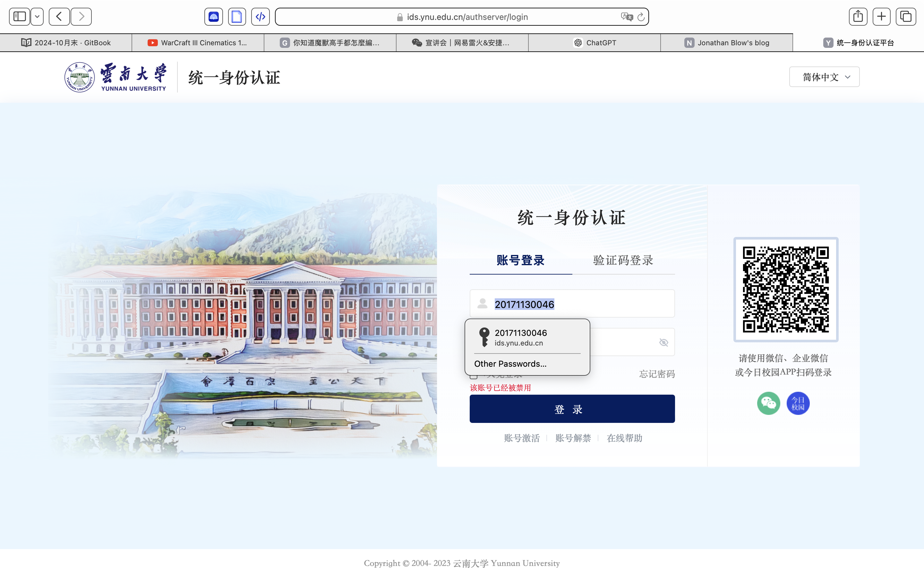
Task: Click the blue document extension icon
Action: point(237,16)
